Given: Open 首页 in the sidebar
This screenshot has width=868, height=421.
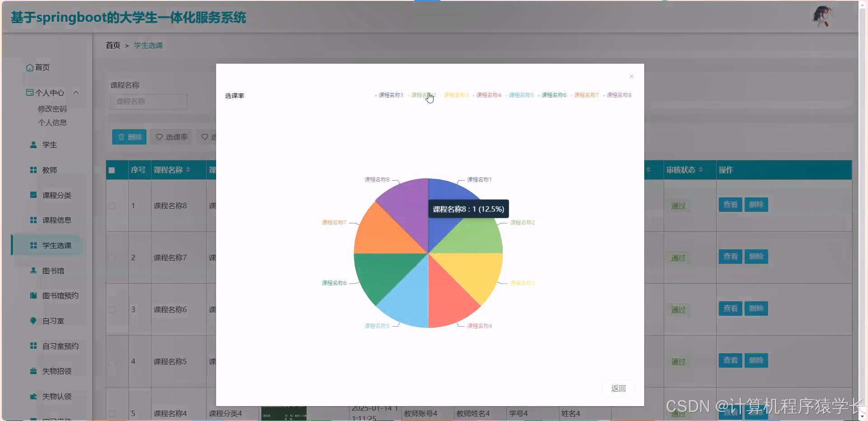Looking at the screenshot, I should tap(42, 67).
